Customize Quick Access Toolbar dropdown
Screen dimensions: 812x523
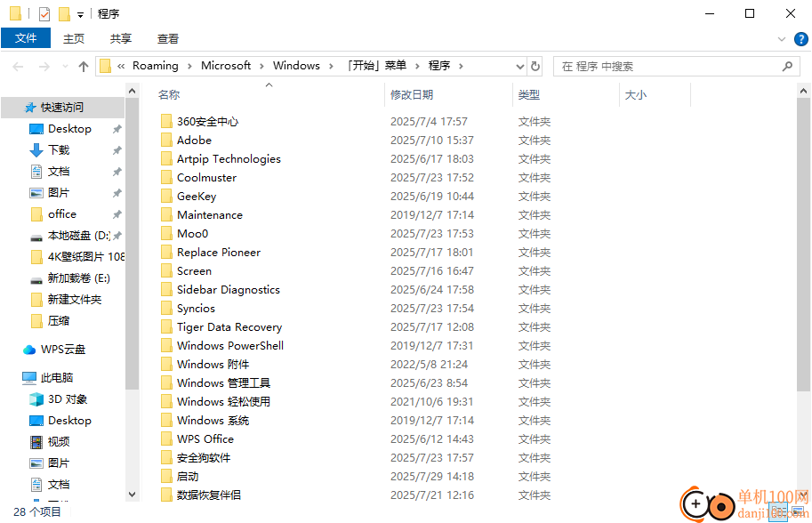point(80,14)
